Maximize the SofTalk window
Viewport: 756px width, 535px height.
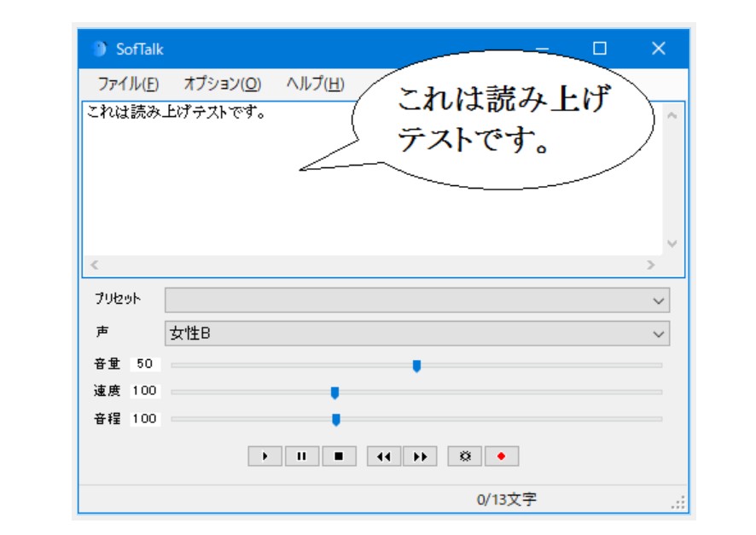[x=600, y=48]
